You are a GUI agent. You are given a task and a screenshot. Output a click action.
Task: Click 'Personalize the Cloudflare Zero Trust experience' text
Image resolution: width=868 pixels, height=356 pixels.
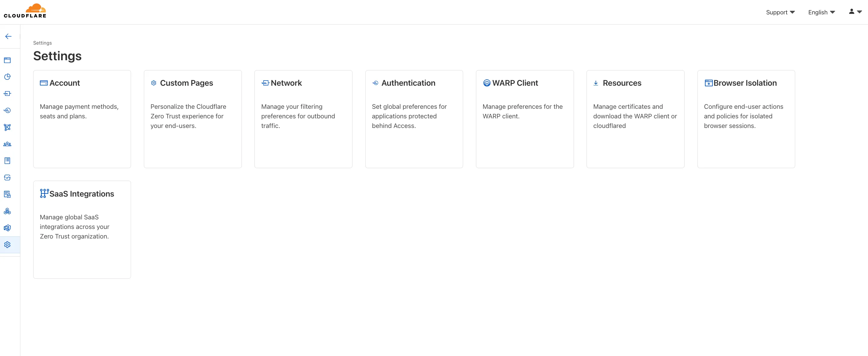[x=188, y=116]
